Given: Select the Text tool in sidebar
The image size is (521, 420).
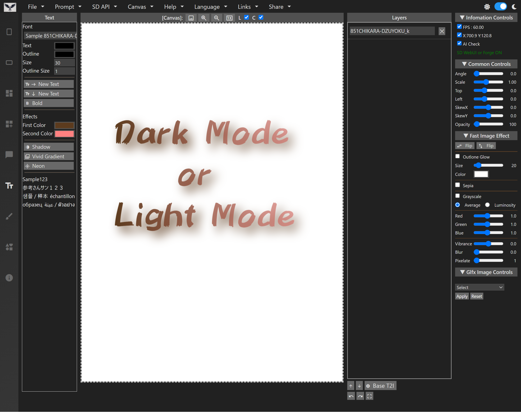Looking at the screenshot, I should (x=9, y=186).
